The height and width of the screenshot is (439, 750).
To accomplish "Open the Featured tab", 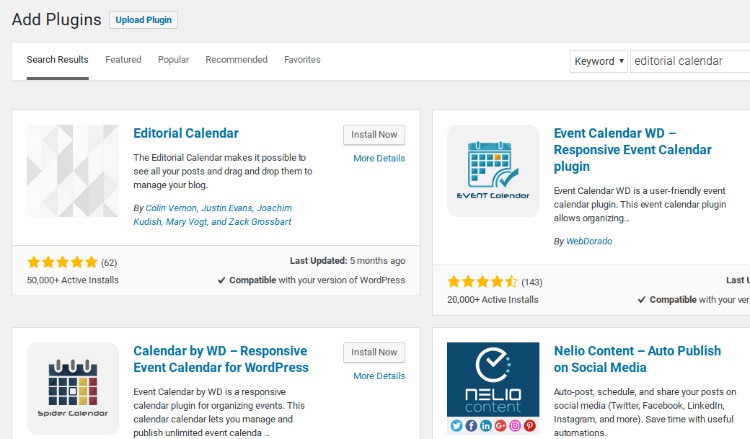I will coord(123,60).
